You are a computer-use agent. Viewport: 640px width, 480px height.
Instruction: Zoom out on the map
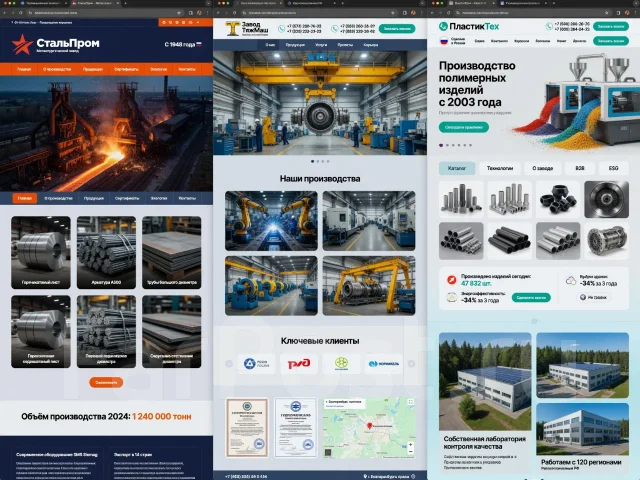point(411,451)
